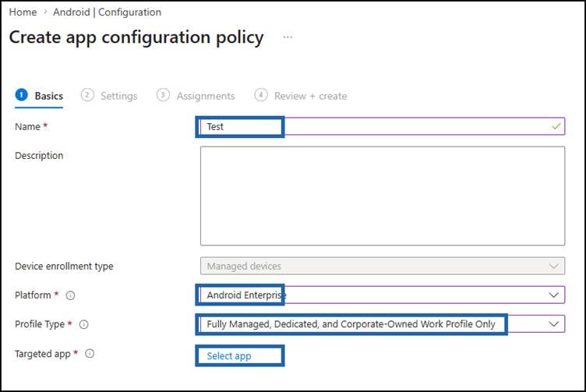Click the 'Platform' field label

pyautogui.click(x=33, y=295)
